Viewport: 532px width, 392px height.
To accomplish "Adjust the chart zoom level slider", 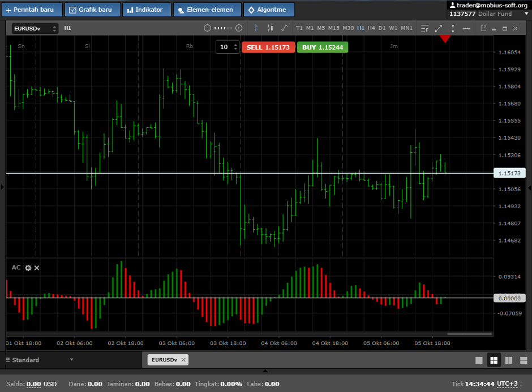I will click(223, 28).
